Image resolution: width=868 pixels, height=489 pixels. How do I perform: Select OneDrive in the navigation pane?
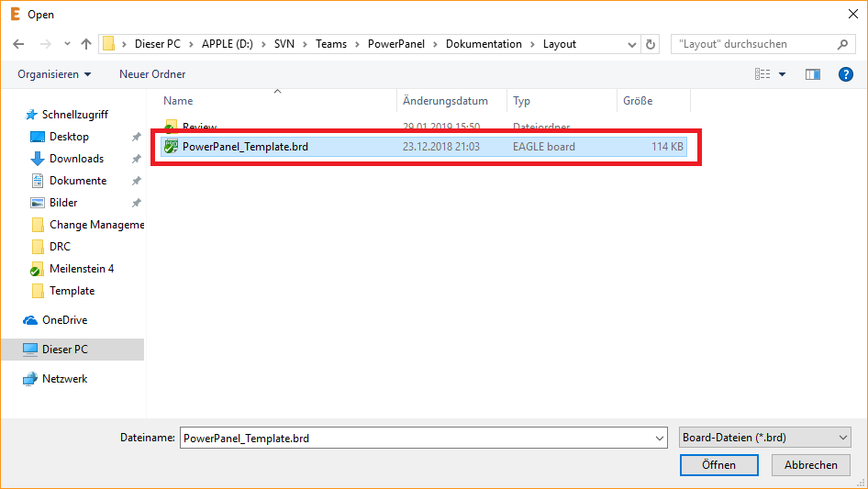point(64,320)
